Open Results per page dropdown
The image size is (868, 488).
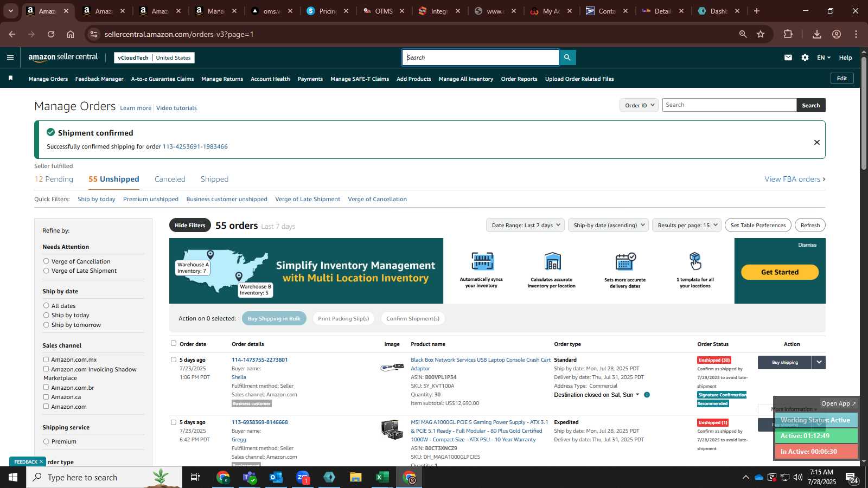pyautogui.click(x=687, y=225)
